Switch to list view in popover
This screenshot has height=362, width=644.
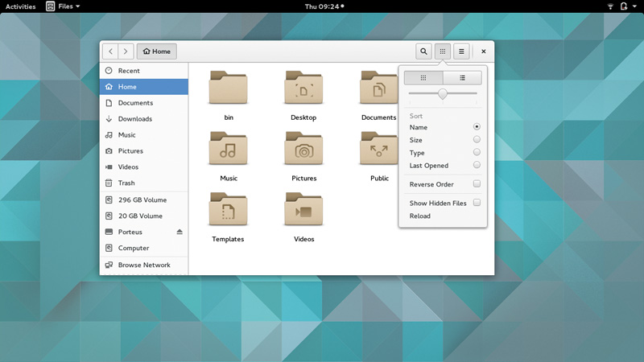tap(462, 77)
